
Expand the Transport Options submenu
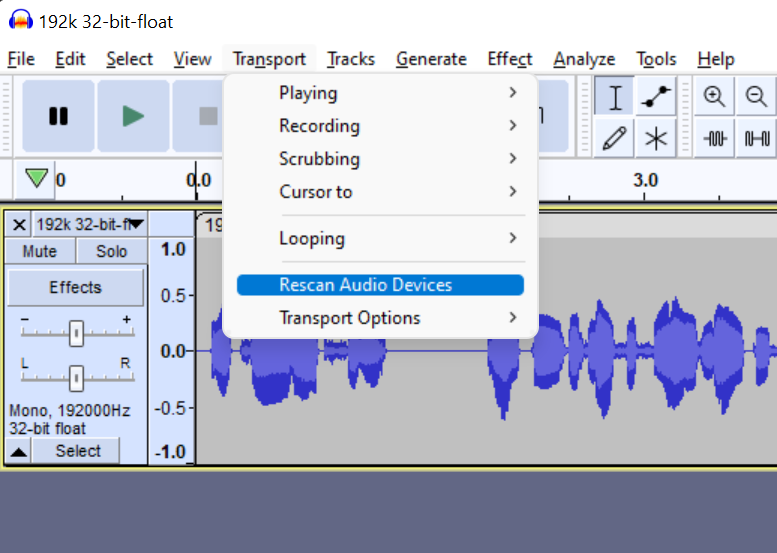[x=380, y=318]
